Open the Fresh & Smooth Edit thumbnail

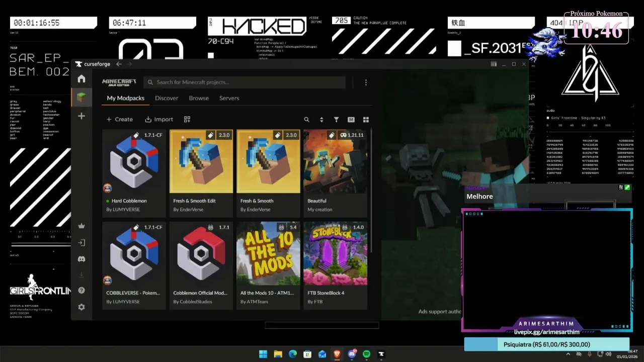click(x=201, y=161)
